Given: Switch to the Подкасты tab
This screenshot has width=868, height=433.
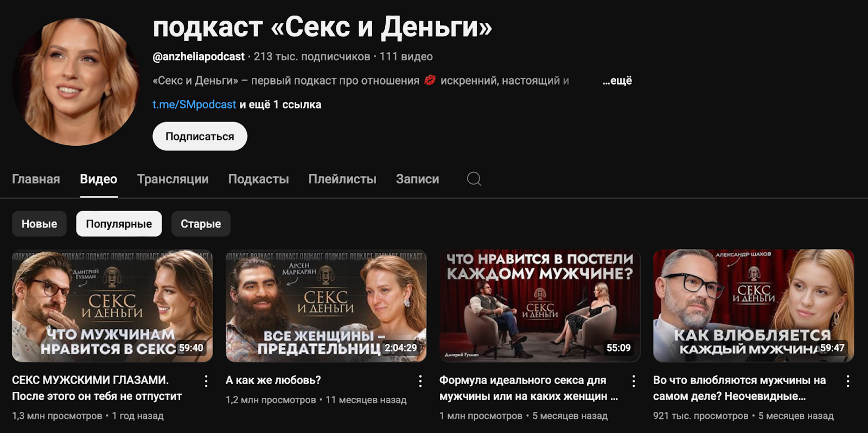Looking at the screenshot, I should pyautogui.click(x=258, y=179).
